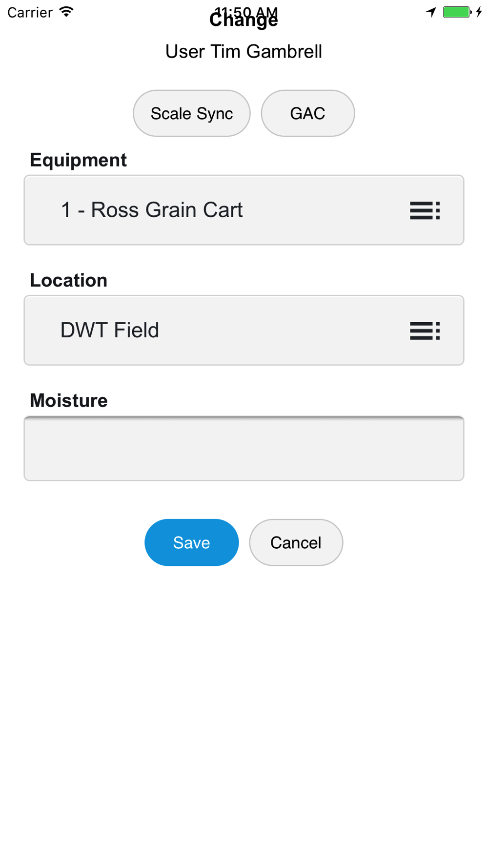Click the Location list menu icon
Screen dimensions: 488x868
(425, 331)
